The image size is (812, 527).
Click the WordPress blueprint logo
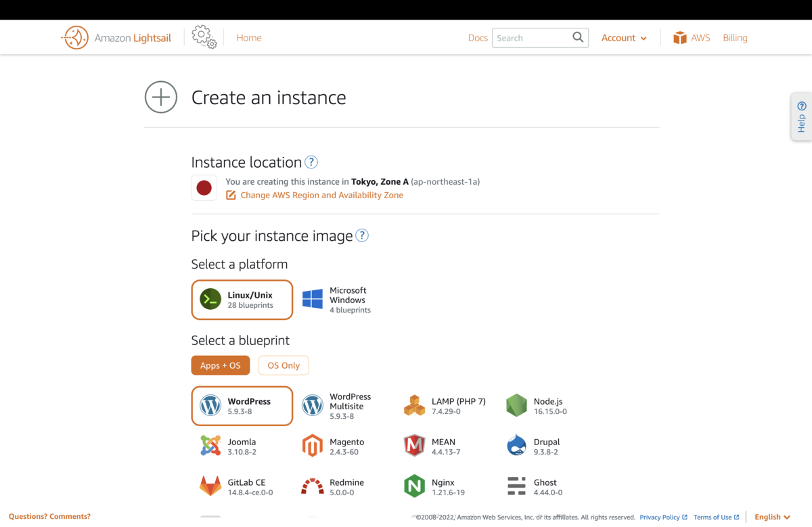pyautogui.click(x=210, y=405)
